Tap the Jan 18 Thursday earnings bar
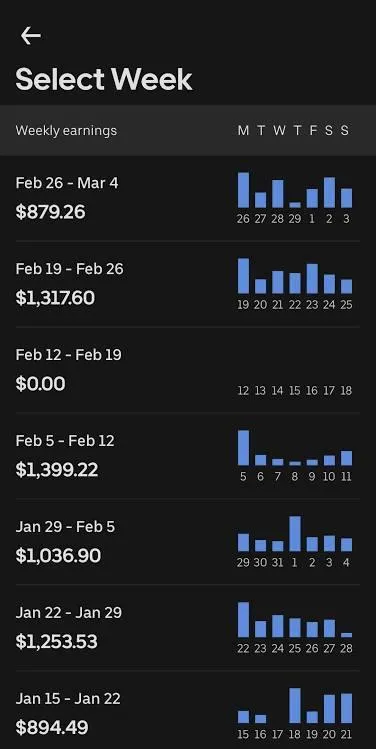376x749 pixels. click(x=295, y=706)
